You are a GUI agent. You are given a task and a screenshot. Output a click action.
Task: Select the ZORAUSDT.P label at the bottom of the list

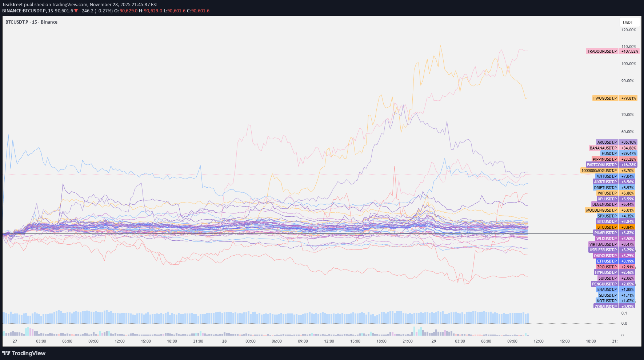[605, 306]
